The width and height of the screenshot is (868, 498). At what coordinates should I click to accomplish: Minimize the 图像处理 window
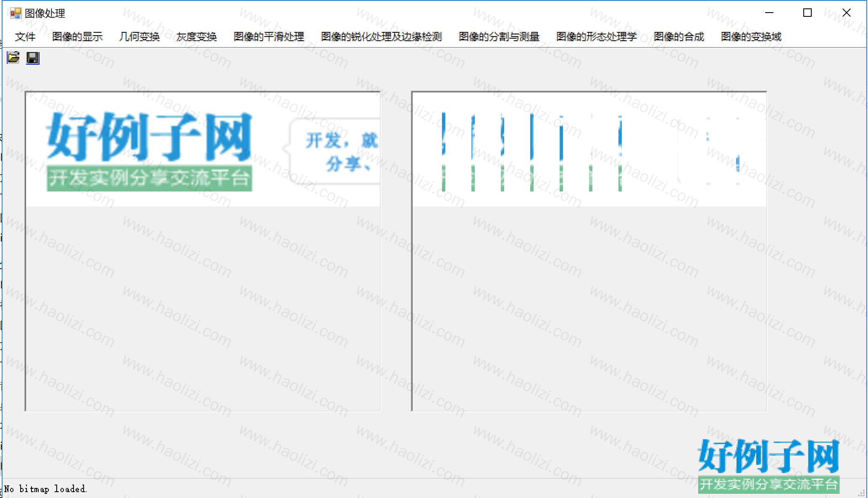coord(769,13)
